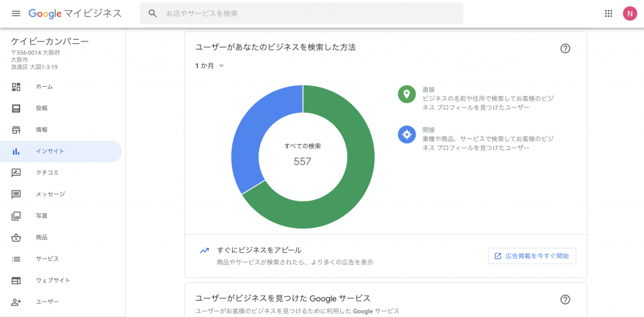
Task: Click 広告掲載を今すぐ開始 button
Action: point(532,256)
